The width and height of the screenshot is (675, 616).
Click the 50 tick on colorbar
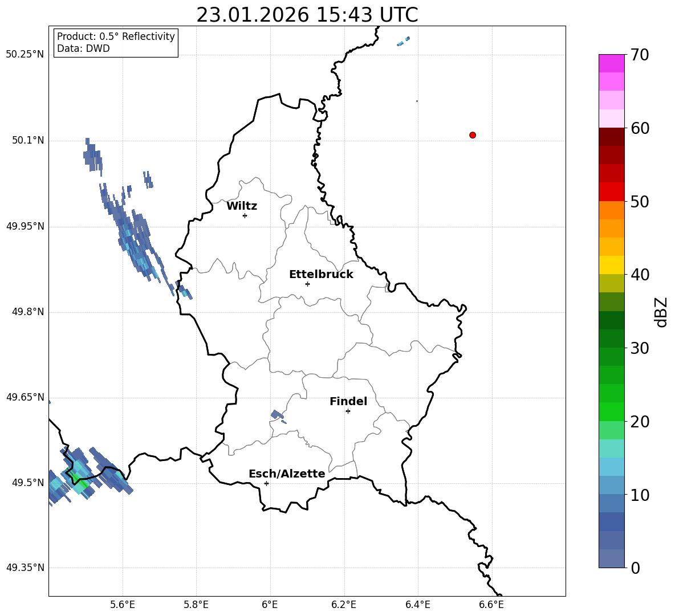click(640, 201)
